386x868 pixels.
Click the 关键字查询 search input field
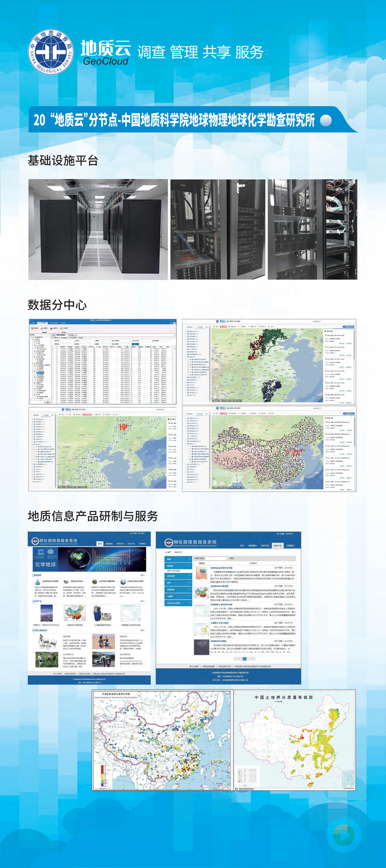216,558
